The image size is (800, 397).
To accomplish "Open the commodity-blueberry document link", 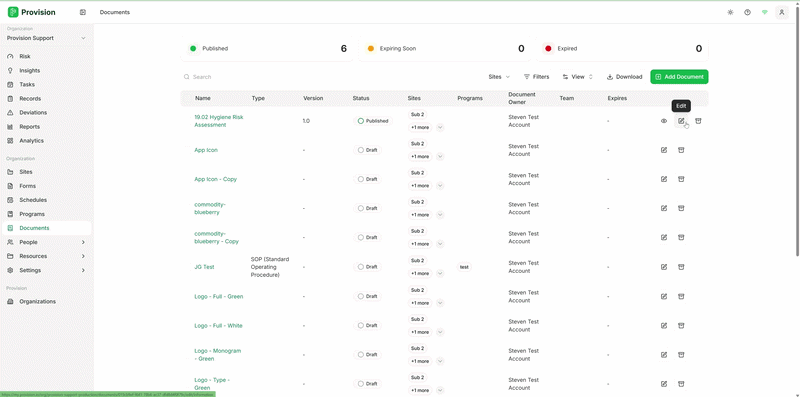I will [210, 208].
